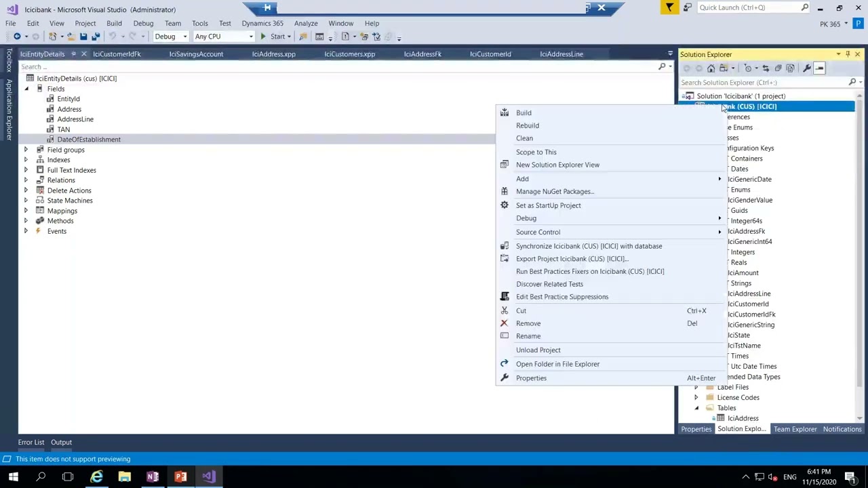Open Internet Explorer from the taskbar
This screenshot has width=868, height=488.
tap(96, 476)
